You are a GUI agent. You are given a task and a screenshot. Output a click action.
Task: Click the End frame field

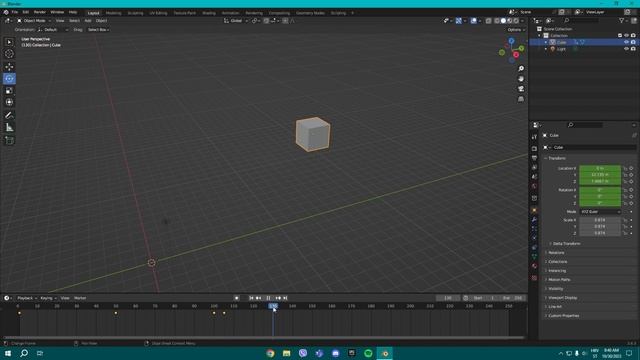[512, 298]
